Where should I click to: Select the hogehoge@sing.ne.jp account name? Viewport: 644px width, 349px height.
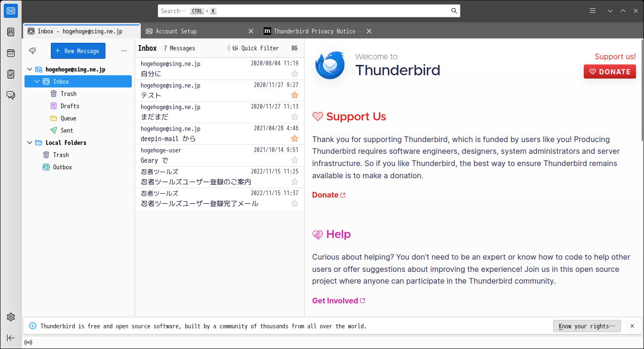coord(75,69)
